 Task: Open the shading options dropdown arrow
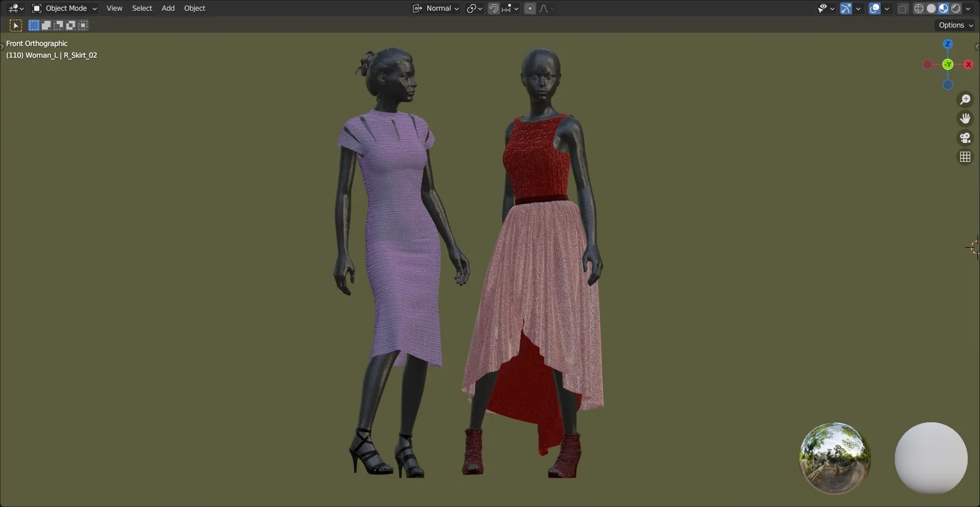click(x=968, y=8)
